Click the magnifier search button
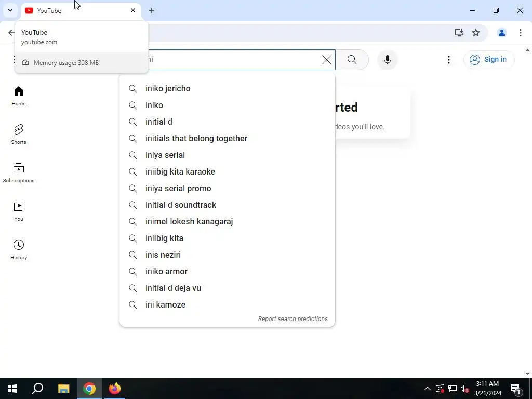 coord(352,60)
